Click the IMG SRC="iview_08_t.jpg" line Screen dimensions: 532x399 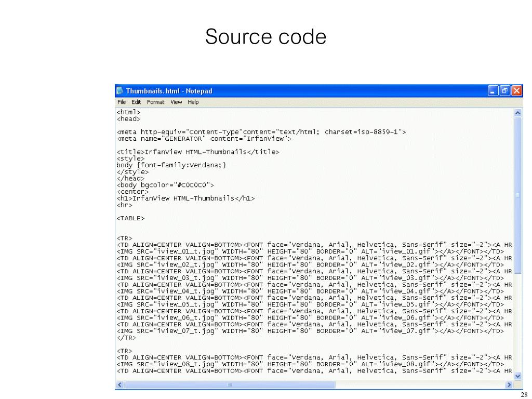(310, 364)
